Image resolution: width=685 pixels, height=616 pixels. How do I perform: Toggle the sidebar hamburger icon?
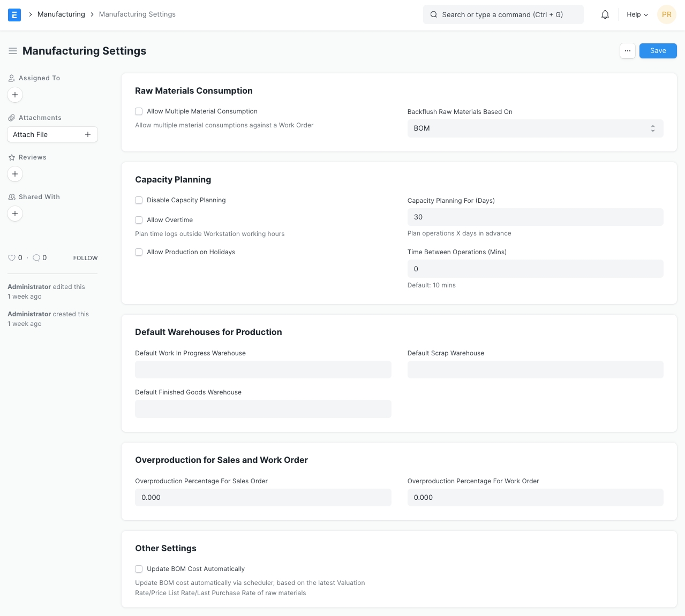13,51
